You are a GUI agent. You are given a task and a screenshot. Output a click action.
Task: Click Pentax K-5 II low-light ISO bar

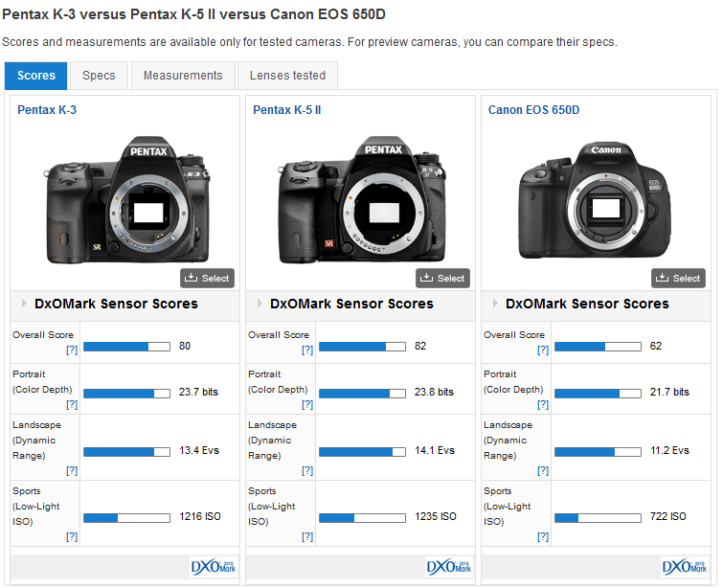[x=362, y=518]
